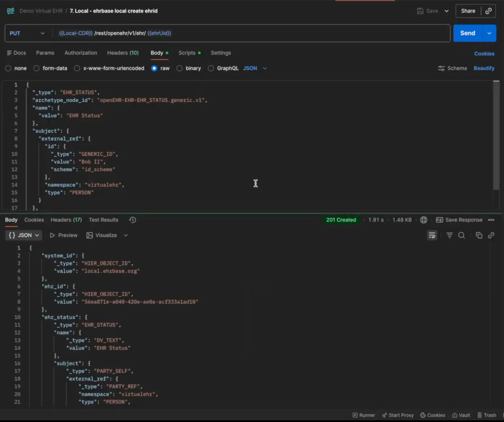This screenshot has height=422, width=504.
Task: Click the request body vertical scrollbar
Action: pos(496,134)
